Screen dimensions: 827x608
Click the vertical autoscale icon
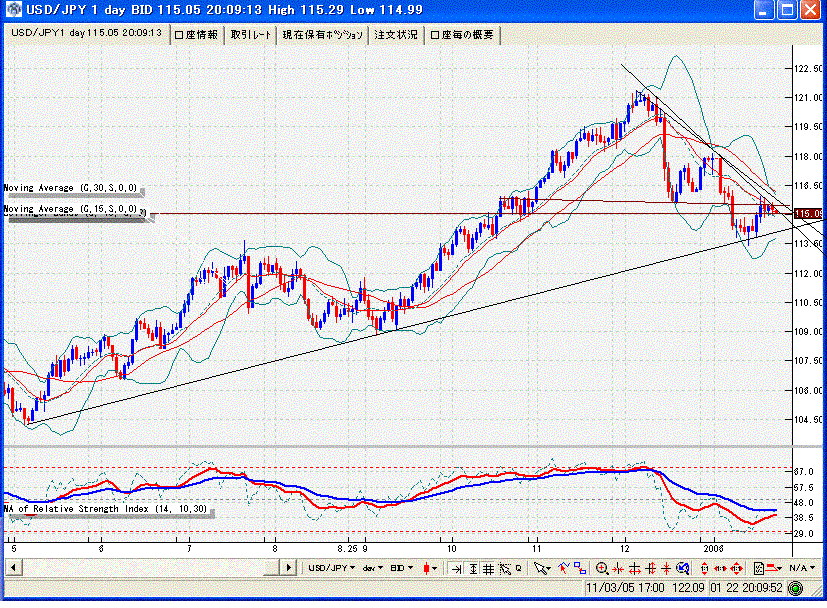click(473, 568)
